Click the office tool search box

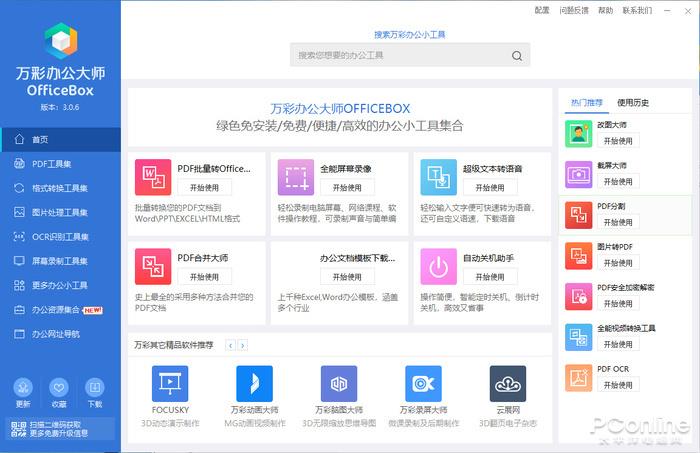click(410, 55)
